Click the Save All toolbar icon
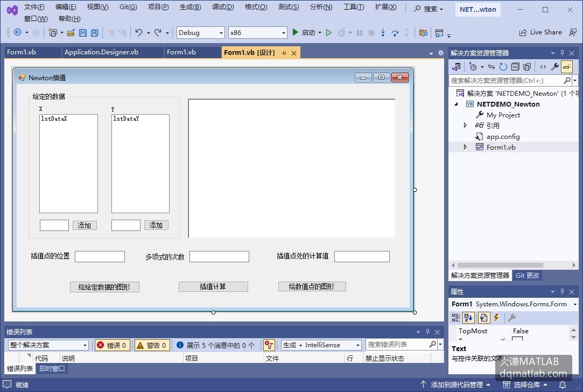This screenshot has height=392, width=583. click(95, 33)
